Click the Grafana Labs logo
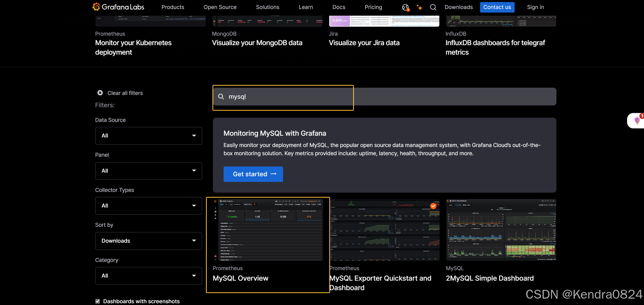Image resolution: width=644 pixels, height=305 pixels. coord(118,7)
